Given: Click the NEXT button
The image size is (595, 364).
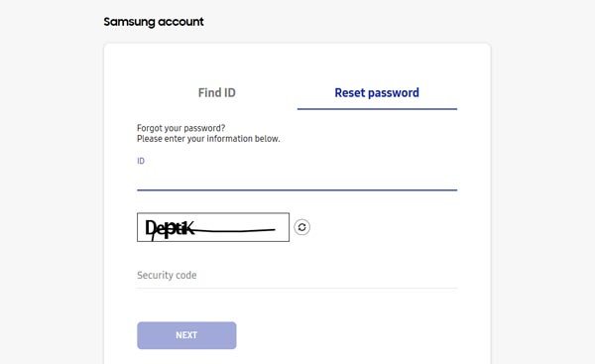Looking at the screenshot, I should 186,335.
